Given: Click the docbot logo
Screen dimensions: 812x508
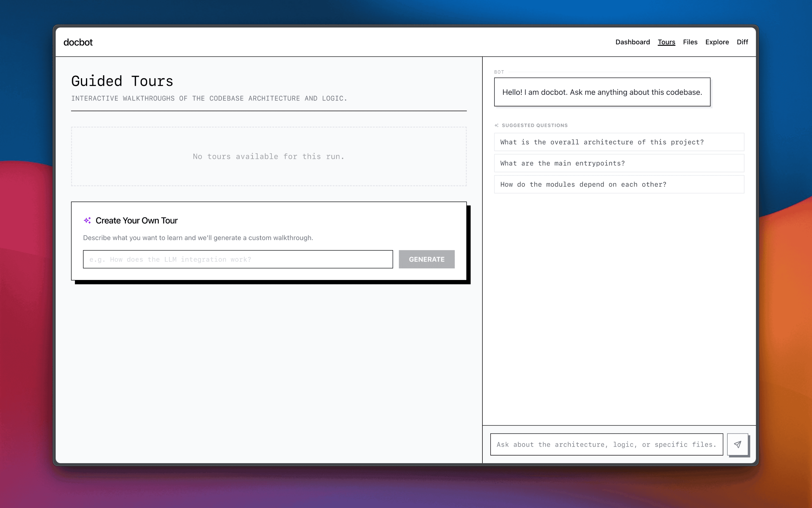Looking at the screenshot, I should pos(78,42).
